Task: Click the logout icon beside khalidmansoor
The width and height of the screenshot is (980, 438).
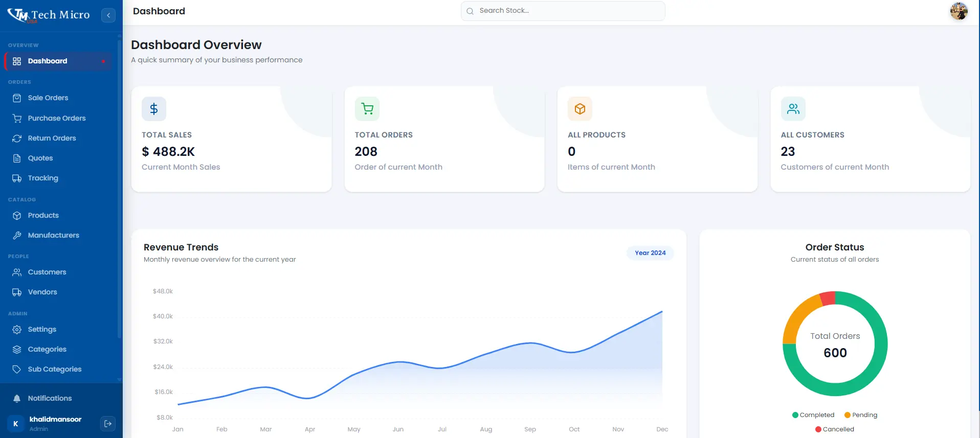Action: (x=108, y=424)
